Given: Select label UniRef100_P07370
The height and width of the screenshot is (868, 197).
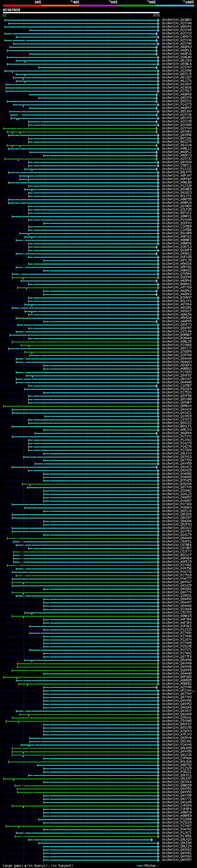Looking at the screenshot, I should 176,437.
